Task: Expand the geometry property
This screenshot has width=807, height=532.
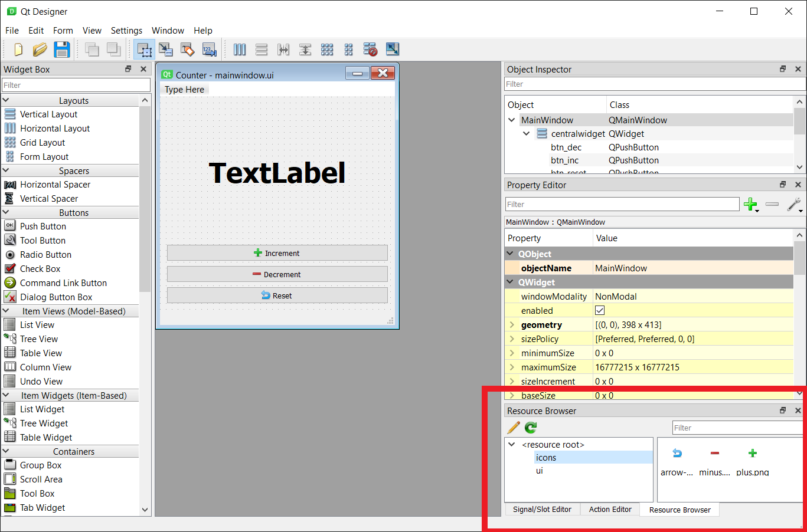Action: click(x=512, y=325)
